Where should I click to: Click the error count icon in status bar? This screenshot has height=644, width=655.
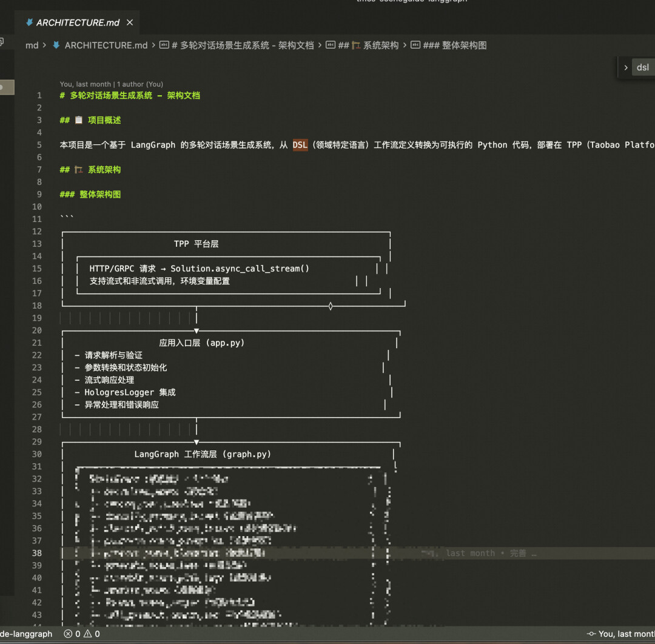pos(68,634)
